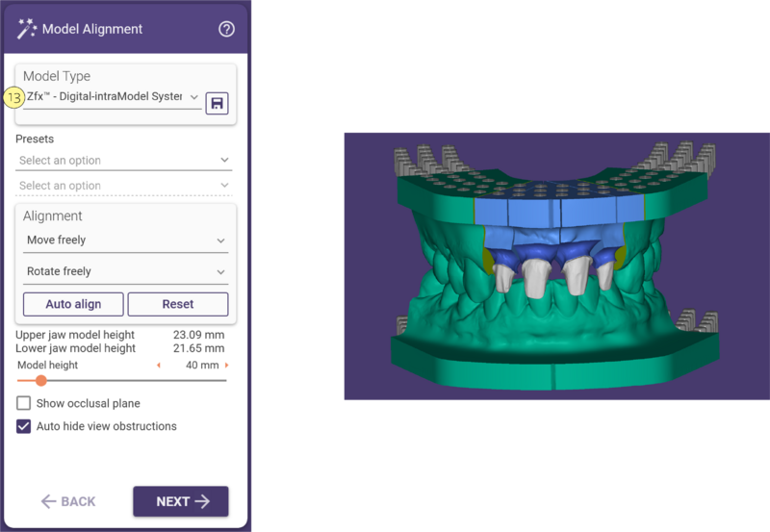The image size is (770, 532).
Task: Open the help question mark icon
Action: [226, 29]
